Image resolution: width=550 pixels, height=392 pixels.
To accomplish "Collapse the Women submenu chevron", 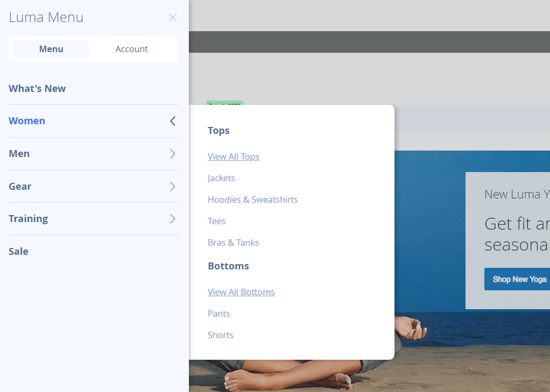I will 173,121.
